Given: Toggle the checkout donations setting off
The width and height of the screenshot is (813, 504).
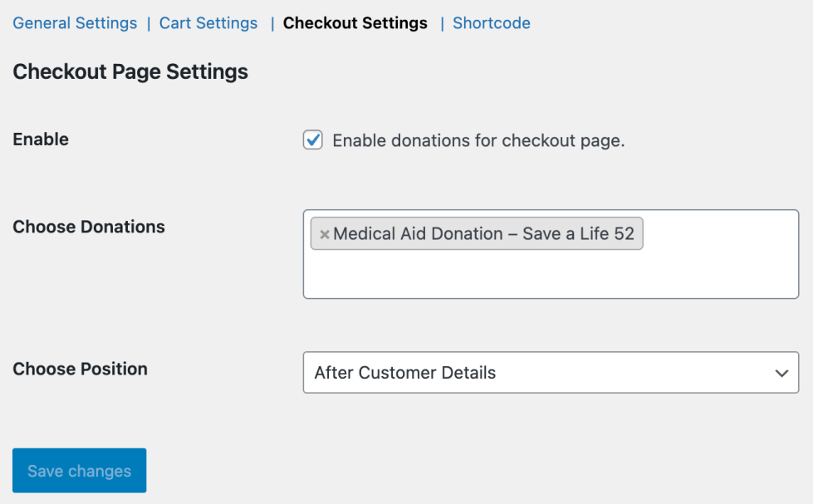Looking at the screenshot, I should [x=312, y=139].
